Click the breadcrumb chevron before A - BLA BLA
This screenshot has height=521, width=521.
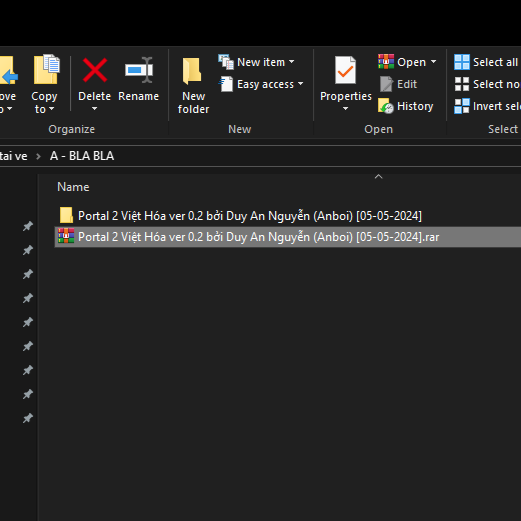click(x=38, y=156)
